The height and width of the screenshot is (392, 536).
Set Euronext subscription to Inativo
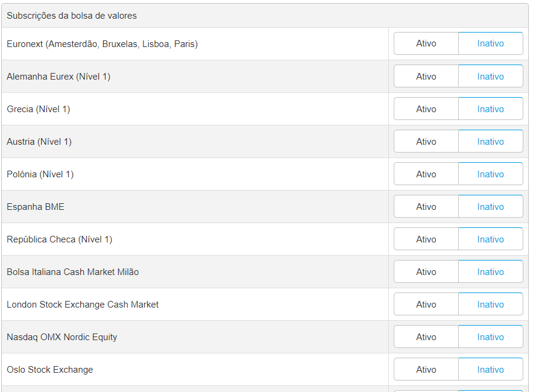tap(490, 43)
